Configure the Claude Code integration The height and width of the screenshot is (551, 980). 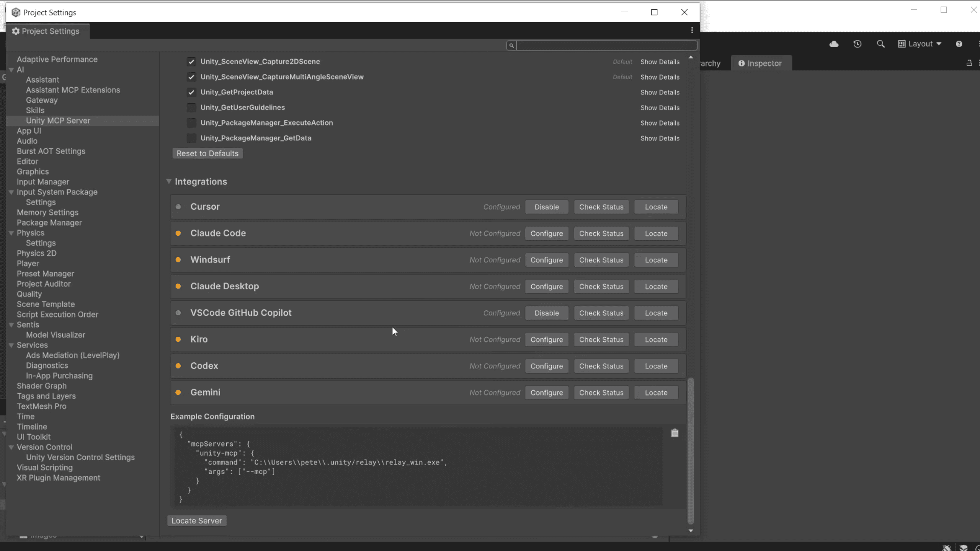coord(547,233)
